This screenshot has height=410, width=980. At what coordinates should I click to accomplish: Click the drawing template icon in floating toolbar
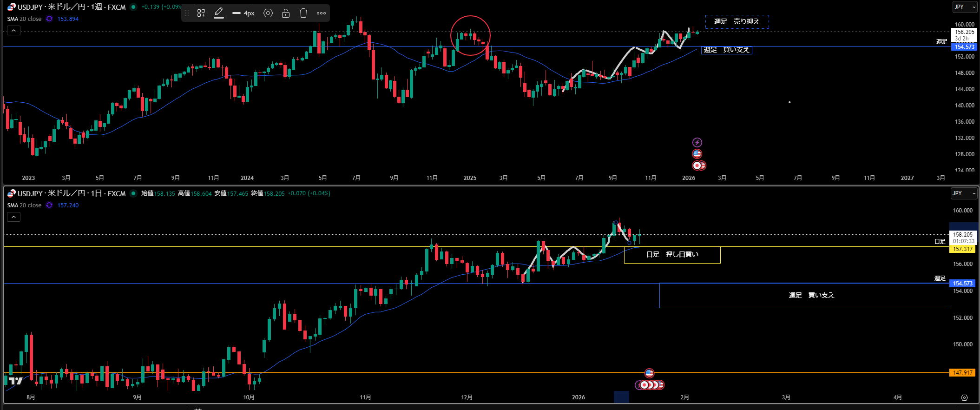[201, 13]
